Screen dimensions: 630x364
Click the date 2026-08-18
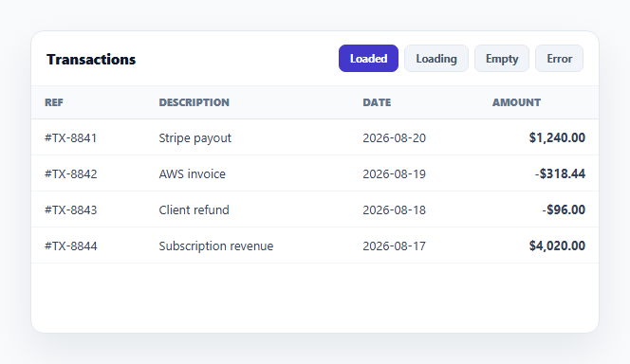click(394, 209)
